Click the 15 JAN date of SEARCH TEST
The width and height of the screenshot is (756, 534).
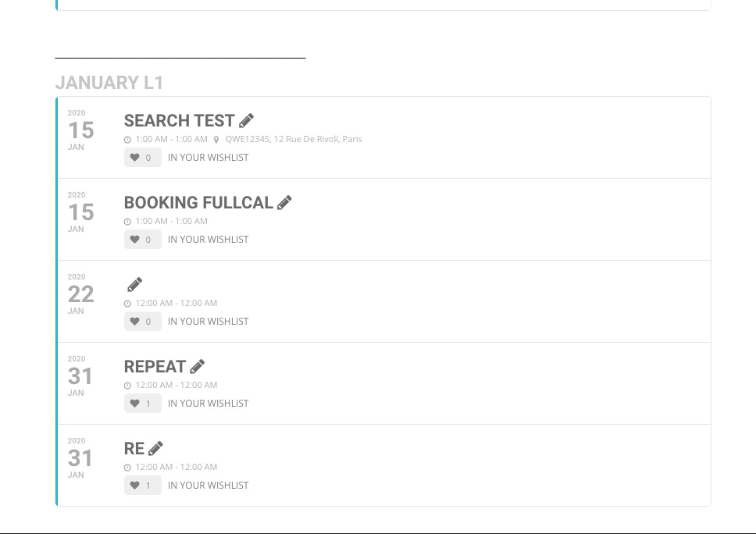(x=80, y=130)
